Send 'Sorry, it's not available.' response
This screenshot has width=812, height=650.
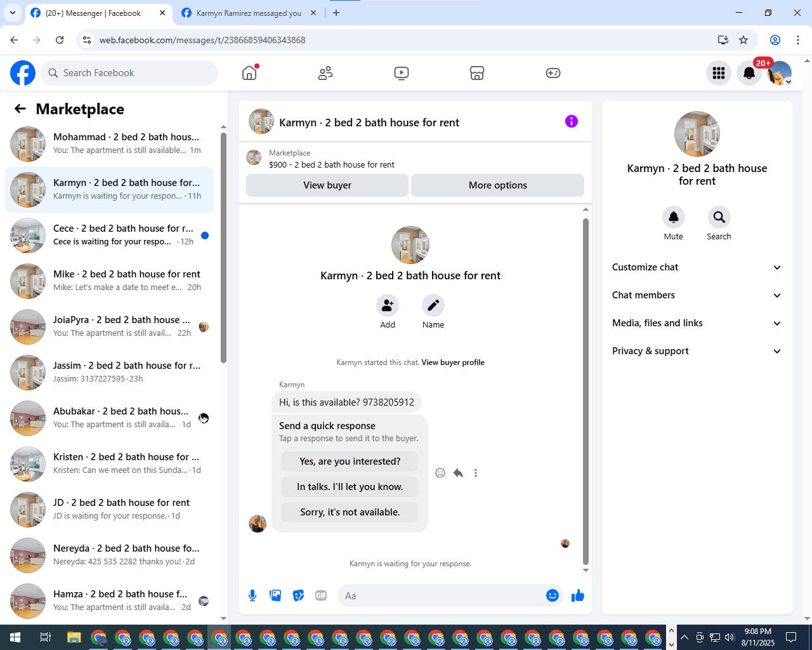[350, 512]
